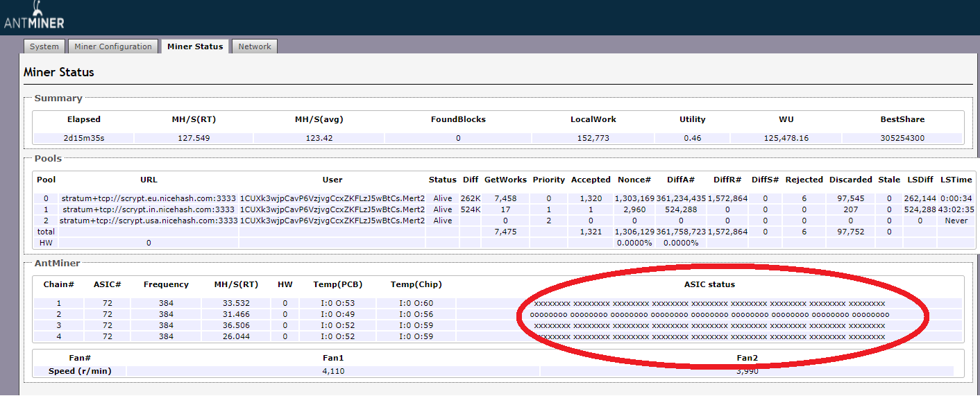Select the MH/S(RT) value 127.549
The height and width of the screenshot is (405, 980).
(194, 138)
